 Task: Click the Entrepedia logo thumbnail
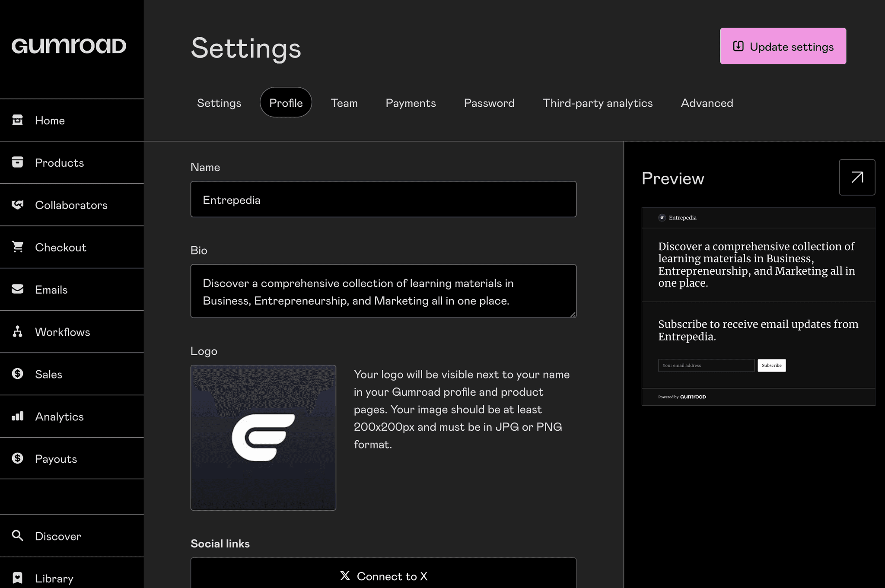click(x=263, y=438)
